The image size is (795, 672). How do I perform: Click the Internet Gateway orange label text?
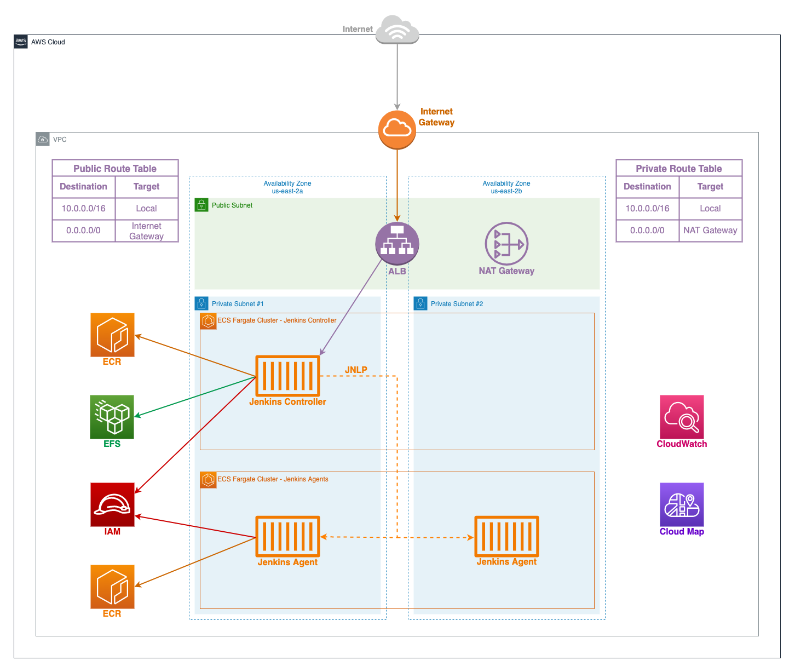[436, 117]
